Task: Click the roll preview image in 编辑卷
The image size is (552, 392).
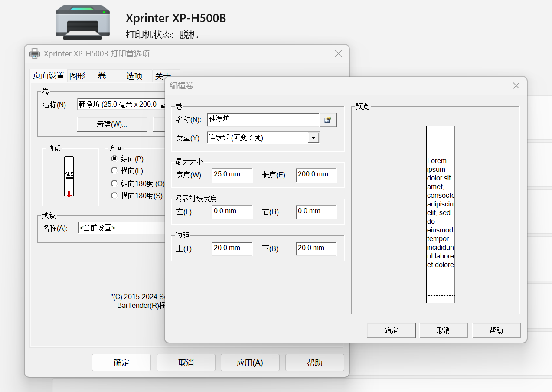Action: click(x=440, y=214)
